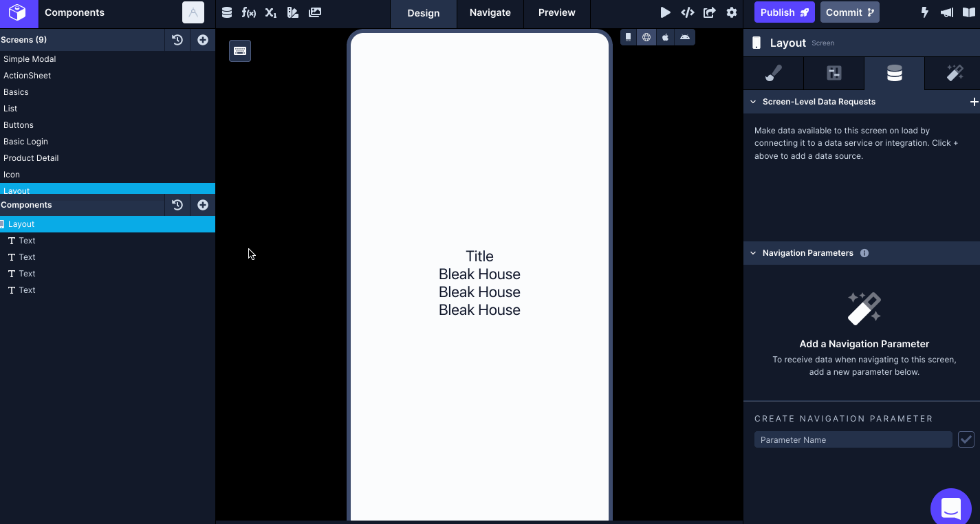Click the play run-app icon
This screenshot has width=980, height=524.
(665, 12)
